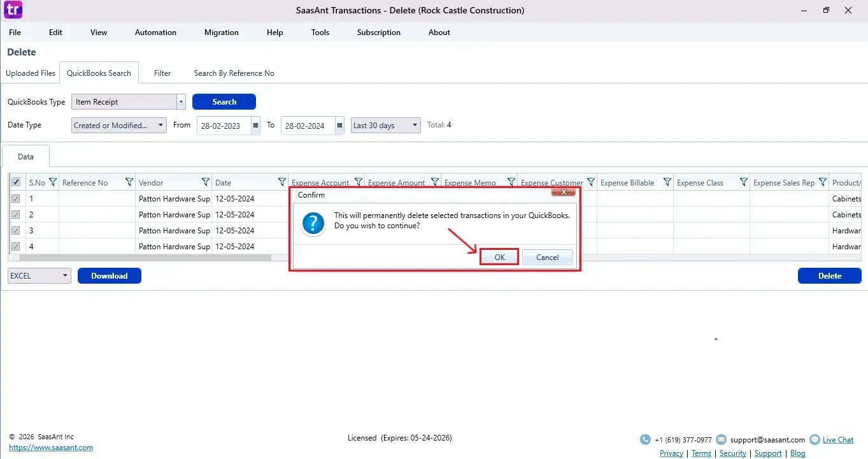Click the To date input field
868x459 pixels.
[308, 126]
